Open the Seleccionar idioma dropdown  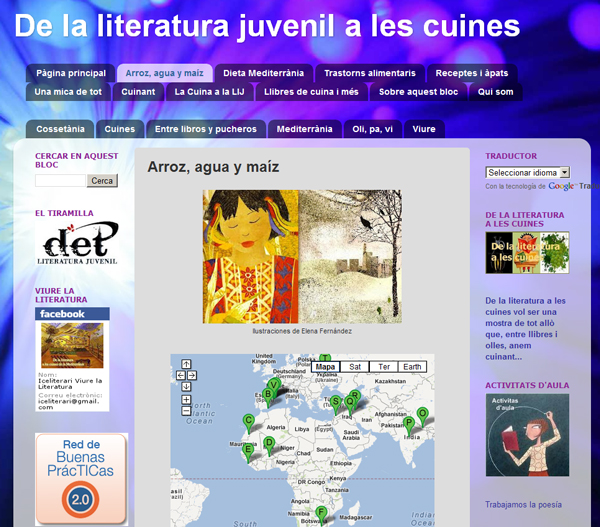click(x=527, y=173)
